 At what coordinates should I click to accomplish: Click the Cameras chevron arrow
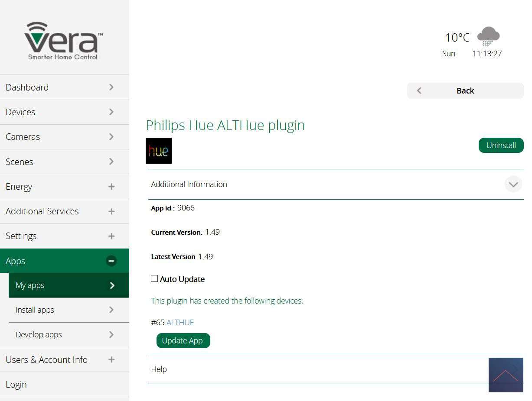[x=111, y=137]
